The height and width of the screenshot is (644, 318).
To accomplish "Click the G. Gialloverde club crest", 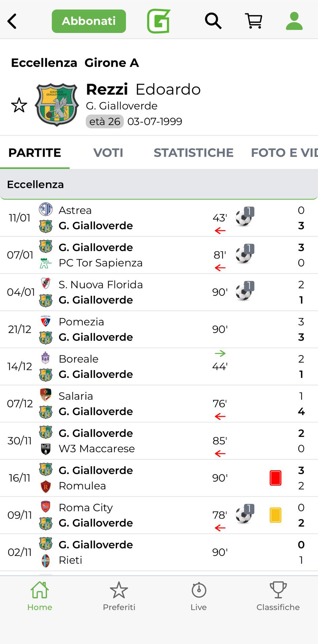I will pos(57,105).
